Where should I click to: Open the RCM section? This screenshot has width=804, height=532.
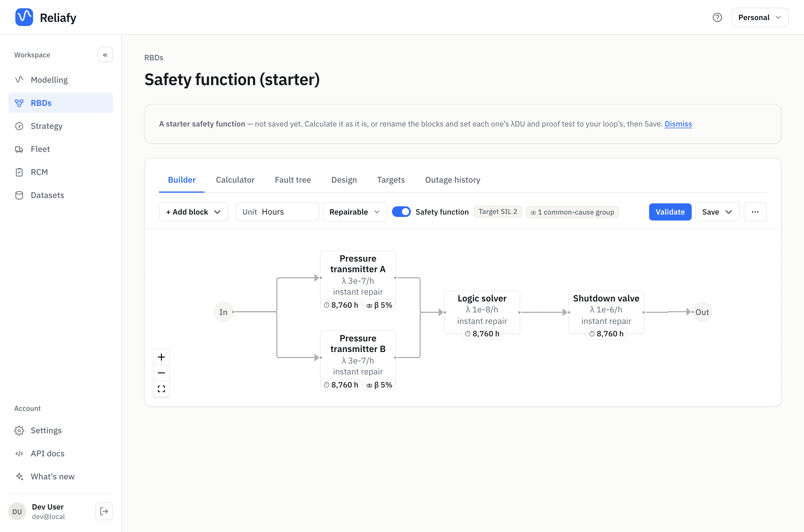tap(60, 172)
